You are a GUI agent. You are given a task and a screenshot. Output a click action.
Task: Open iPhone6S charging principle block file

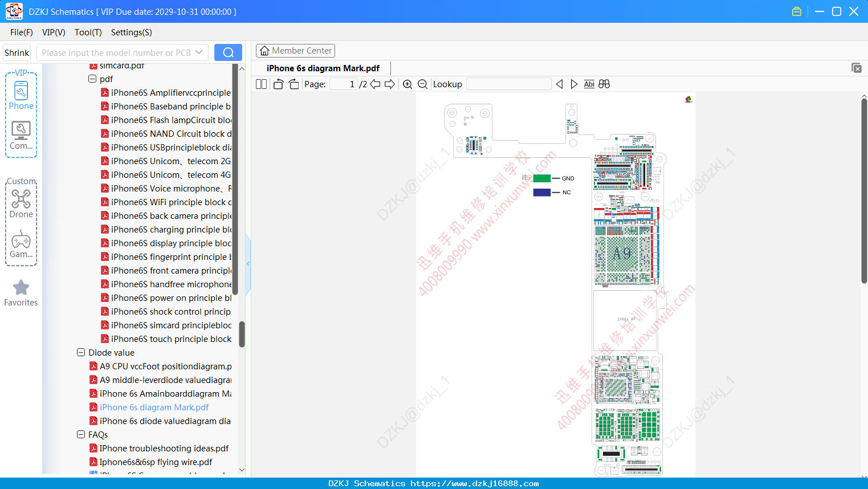pos(171,229)
